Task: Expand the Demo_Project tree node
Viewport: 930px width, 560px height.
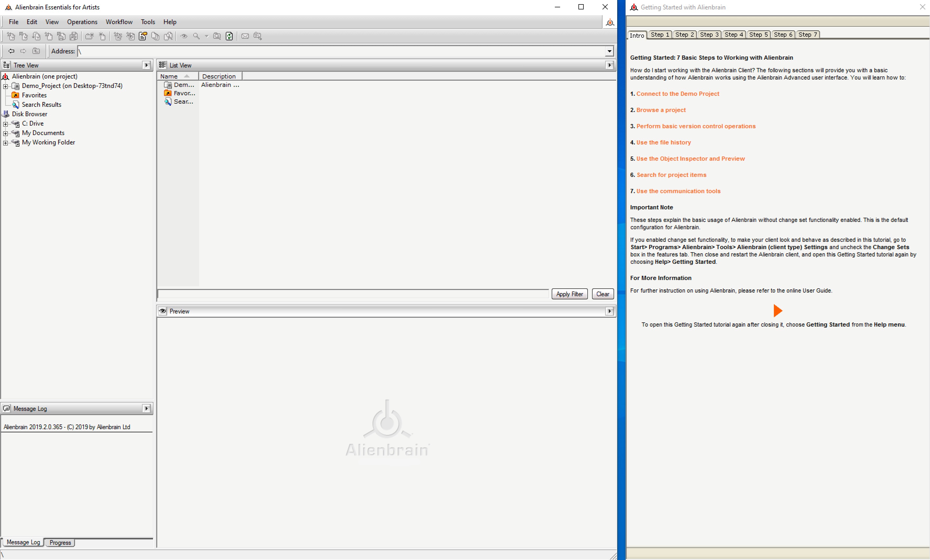Action: (6, 86)
